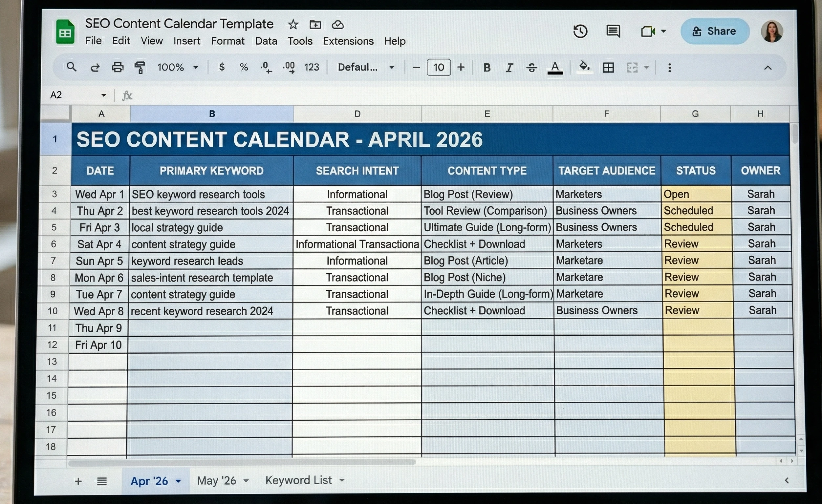
Task: Decrease decimal places
Action: pyautogui.click(x=266, y=68)
